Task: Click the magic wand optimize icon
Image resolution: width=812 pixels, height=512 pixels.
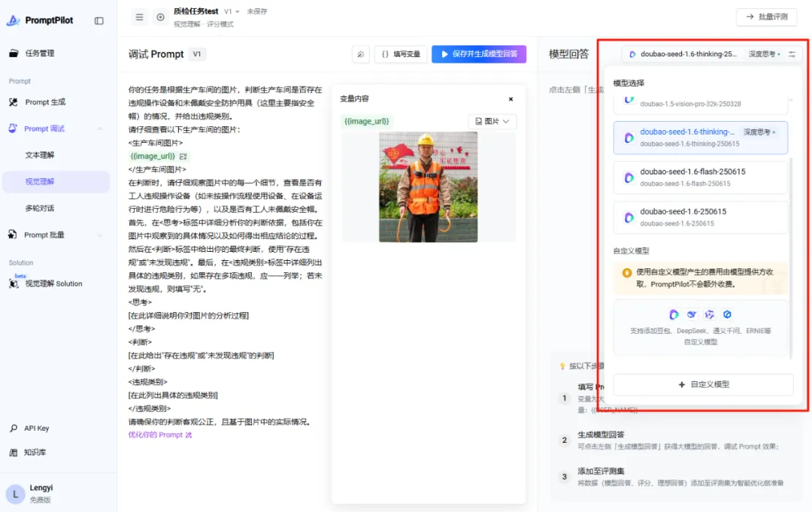Action: pos(360,54)
